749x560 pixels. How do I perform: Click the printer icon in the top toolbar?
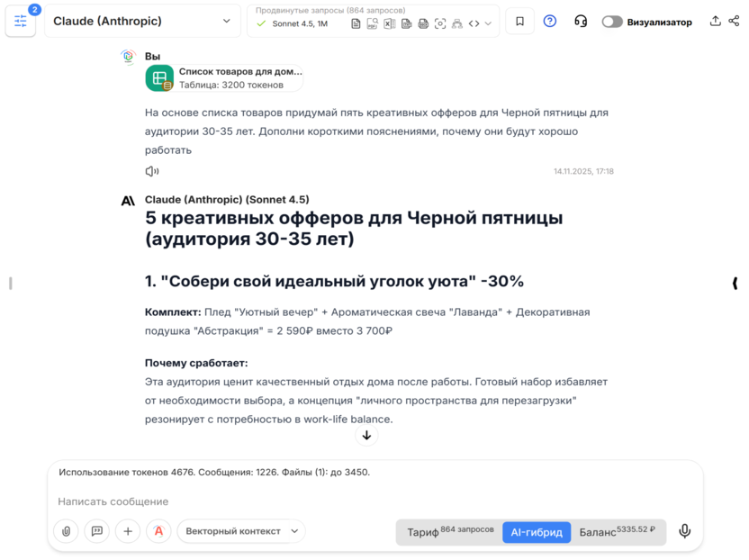pos(423,23)
